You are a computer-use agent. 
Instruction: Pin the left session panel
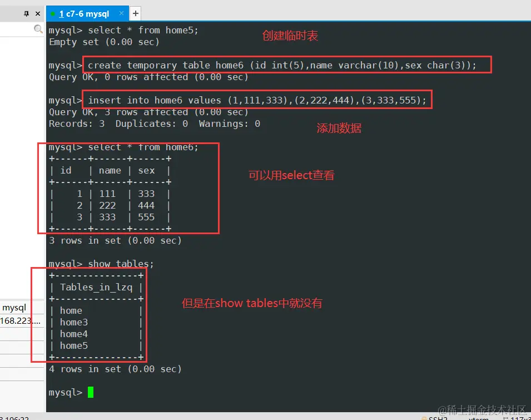tap(27, 13)
